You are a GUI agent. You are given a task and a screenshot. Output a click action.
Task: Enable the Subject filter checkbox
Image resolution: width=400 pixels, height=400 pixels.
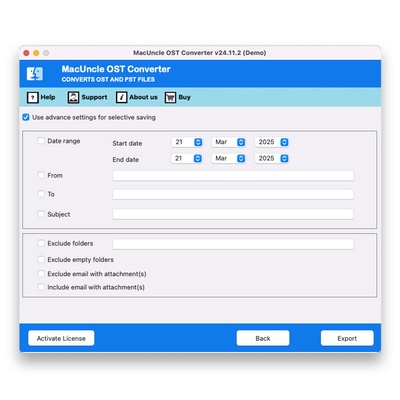click(41, 214)
